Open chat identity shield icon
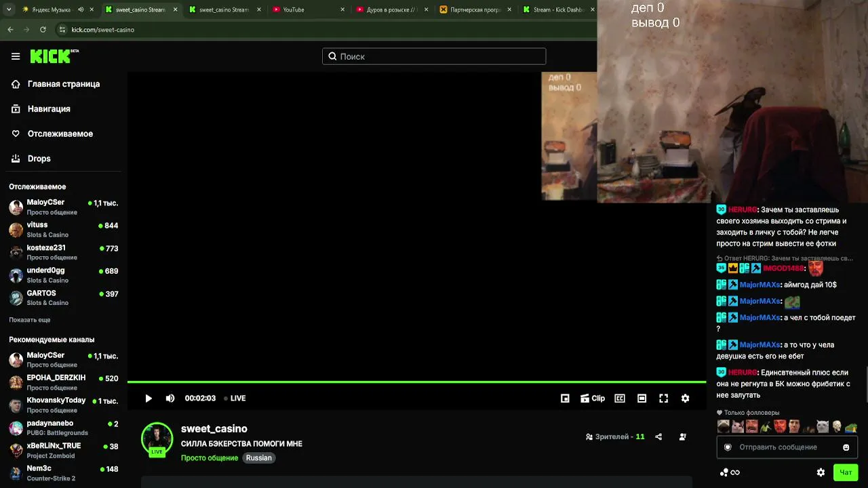The height and width of the screenshot is (488, 868). [x=728, y=447]
